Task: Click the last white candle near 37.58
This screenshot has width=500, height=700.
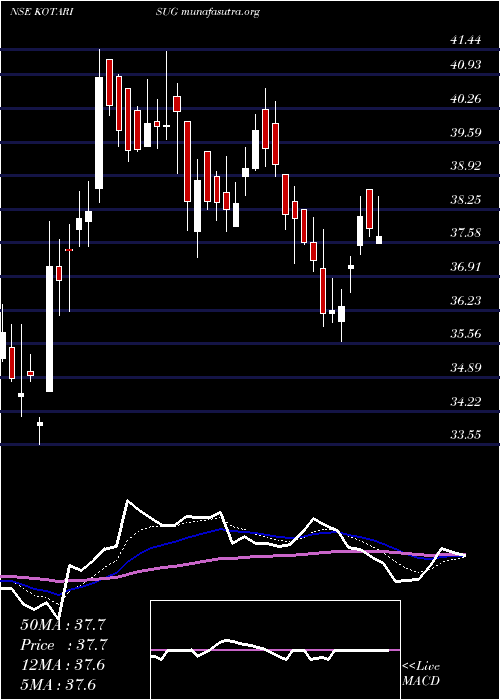Action: [379, 240]
